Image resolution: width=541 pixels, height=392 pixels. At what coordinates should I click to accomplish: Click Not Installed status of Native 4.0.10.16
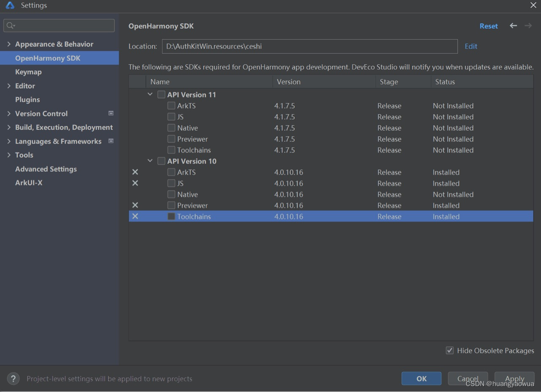point(453,194)
